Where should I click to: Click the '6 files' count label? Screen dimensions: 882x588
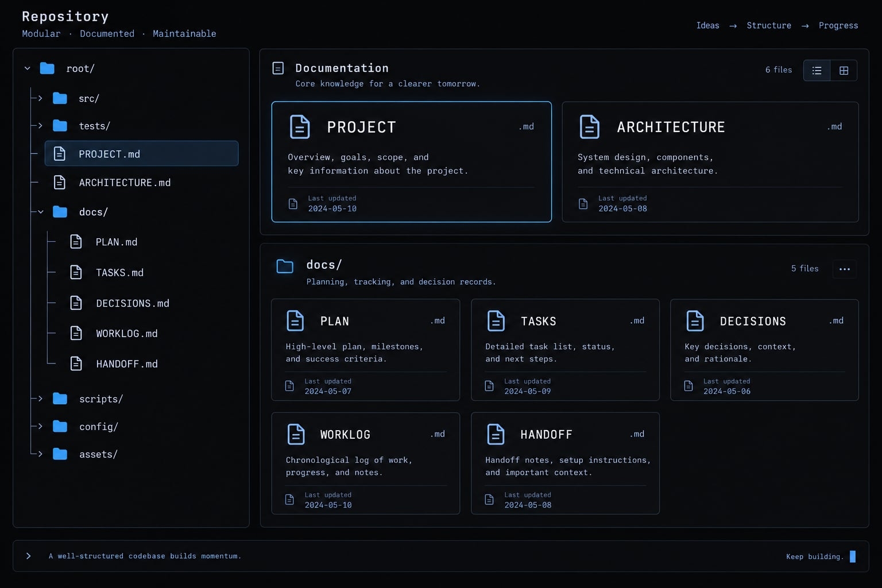click(x=779, y=69)
